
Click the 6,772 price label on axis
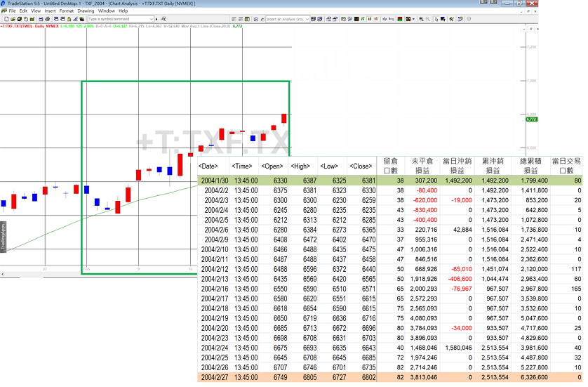[x=531, y=120]
